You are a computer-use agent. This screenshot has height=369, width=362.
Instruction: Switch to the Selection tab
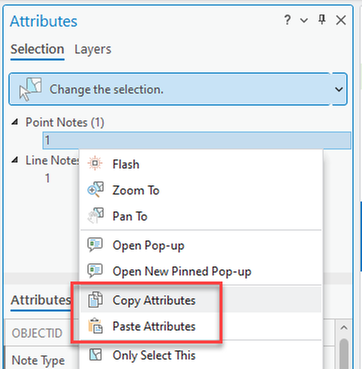pos(37,49)
